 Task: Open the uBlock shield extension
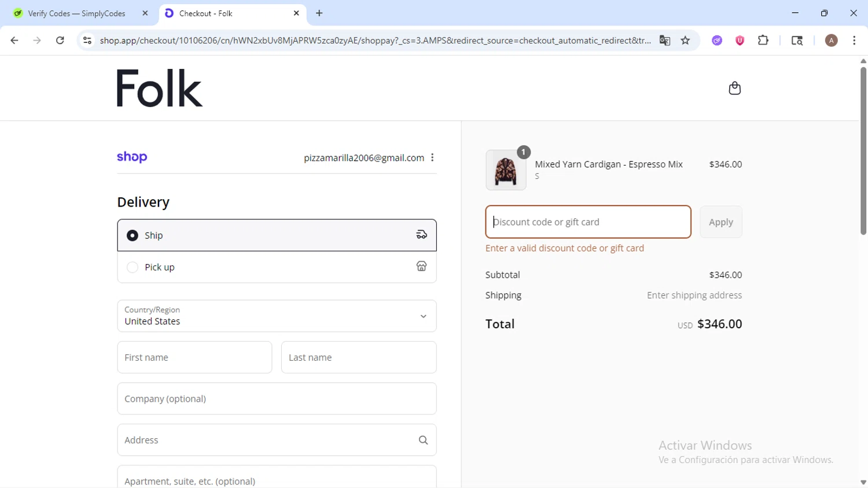(740, 41)
